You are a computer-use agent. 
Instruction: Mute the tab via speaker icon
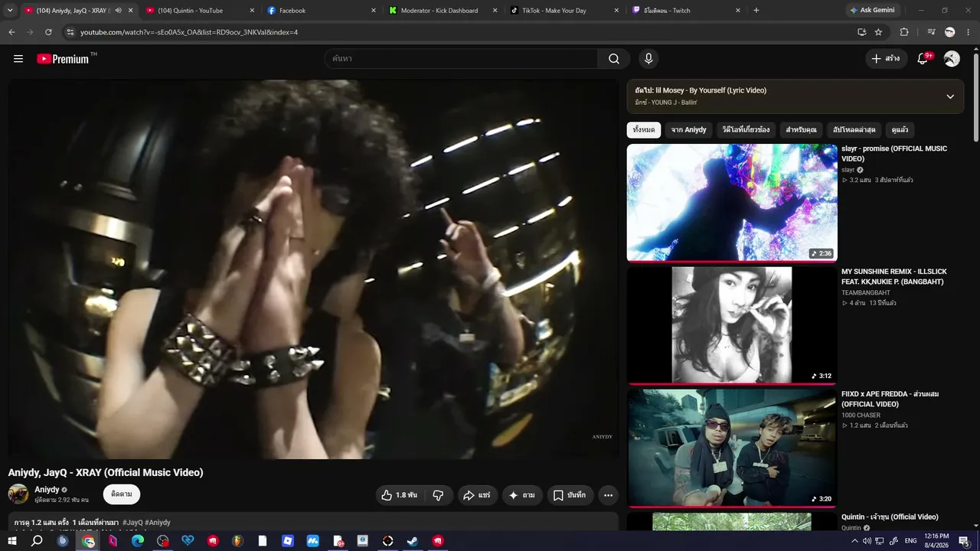pos(118,11)
